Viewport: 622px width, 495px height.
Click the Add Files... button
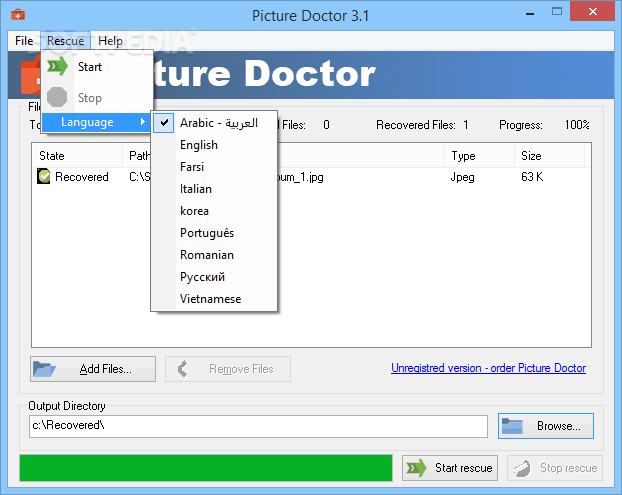pos(93,369)
